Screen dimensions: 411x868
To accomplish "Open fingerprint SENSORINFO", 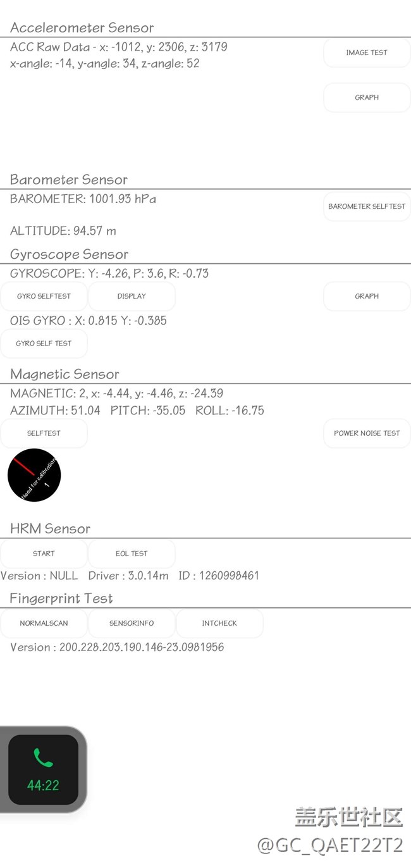I will tap(132, 623).
